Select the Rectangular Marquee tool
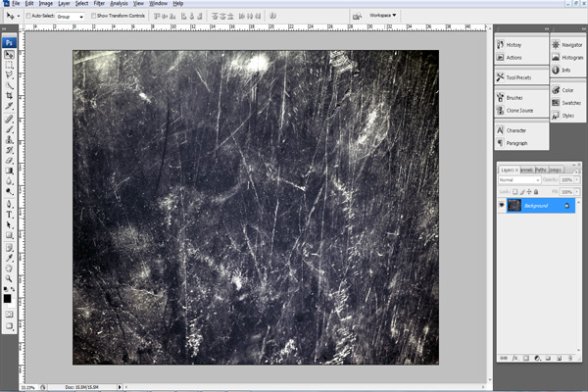This screenshot has width=588, height=392. point(9,65)
